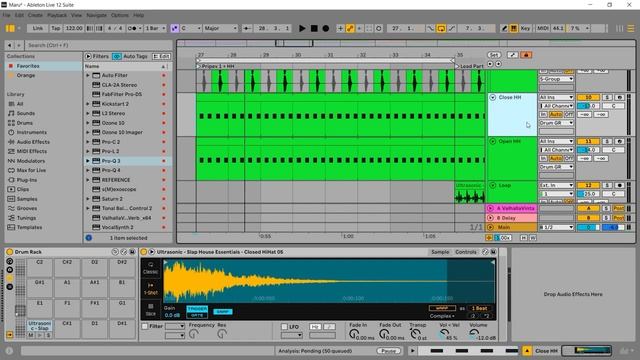640x360 pixels.
Task: Toggle the Simpler device on/off
Action: pyautogui.click(x=144, y=252)
